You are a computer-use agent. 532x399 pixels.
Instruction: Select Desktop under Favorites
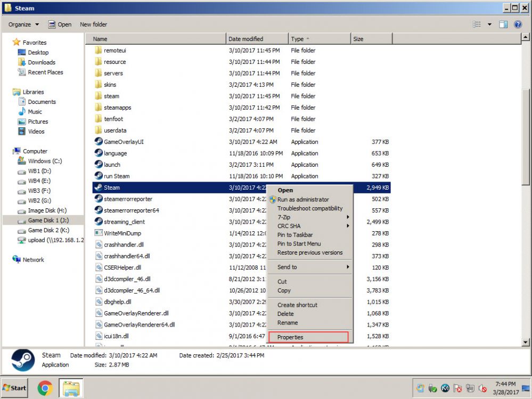[38, 53]
